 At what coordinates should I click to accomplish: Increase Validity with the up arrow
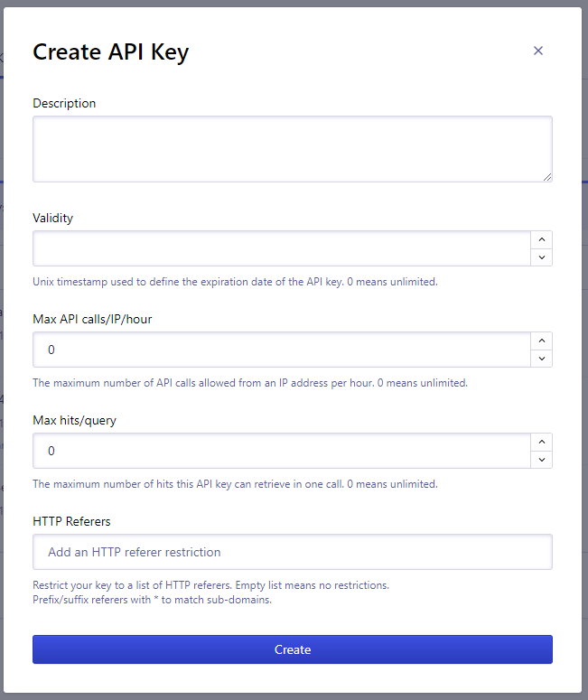point(542,239)
